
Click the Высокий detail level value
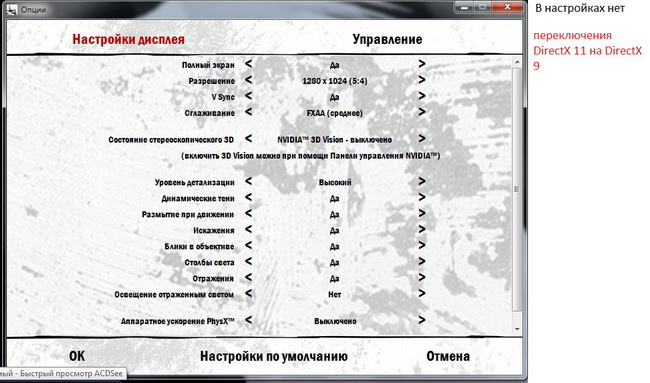click(x=335, y=182)
